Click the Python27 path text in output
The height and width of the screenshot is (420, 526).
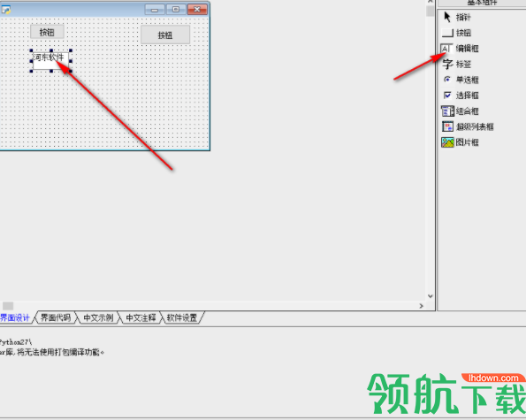(x=16, y=342)
